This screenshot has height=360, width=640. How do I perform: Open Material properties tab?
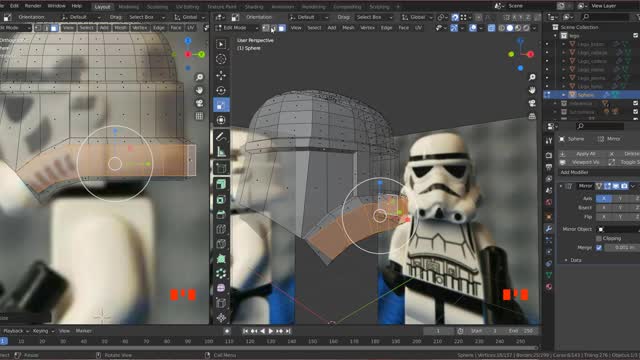point(549,287)
